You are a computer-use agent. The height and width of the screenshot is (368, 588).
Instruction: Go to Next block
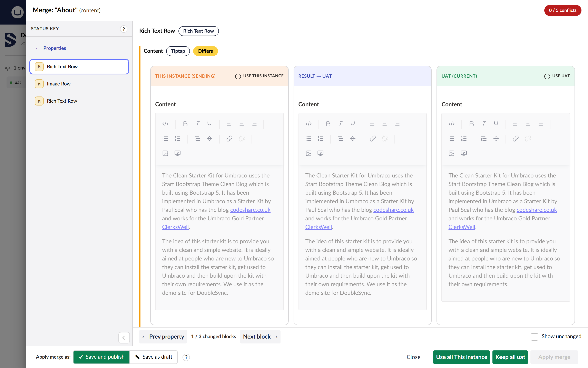coord(260,336)
